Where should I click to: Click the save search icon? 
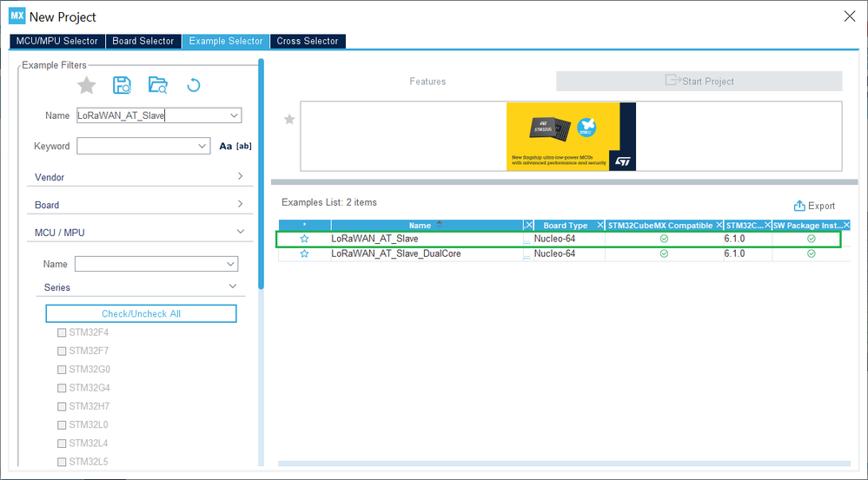click(122, 85)
